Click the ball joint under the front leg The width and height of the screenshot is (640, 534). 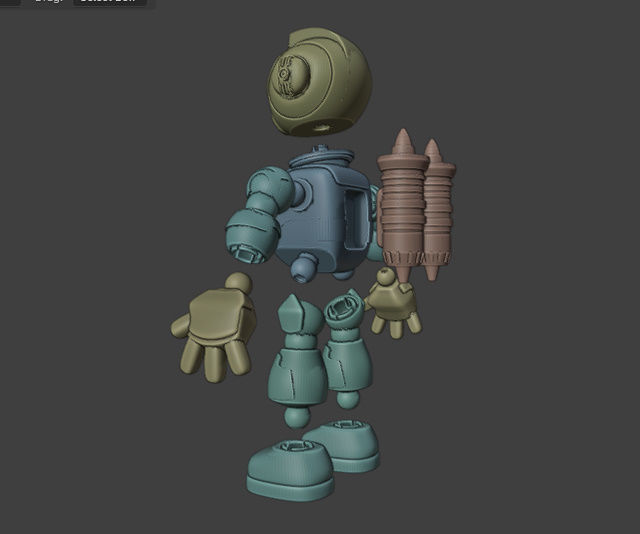297,417
